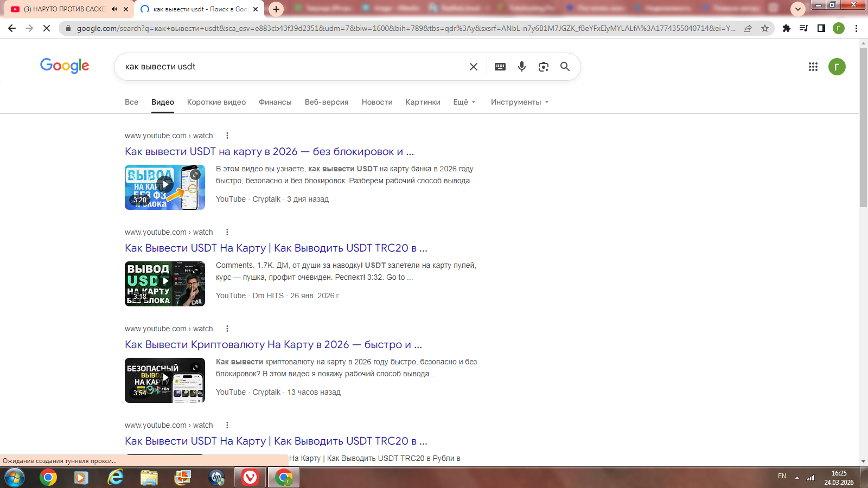This screenshot has width=868, height=488.
Task: Search by image with Google Lens
Action: [544, 67]
